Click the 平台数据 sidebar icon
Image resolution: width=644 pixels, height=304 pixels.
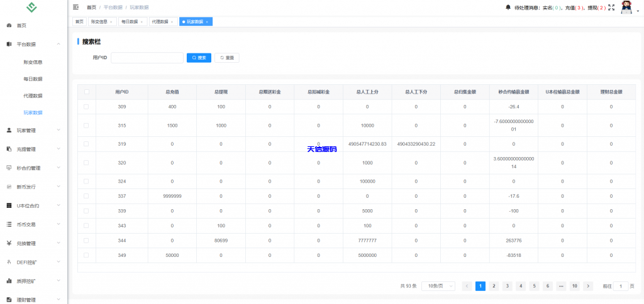click(9, 44)
